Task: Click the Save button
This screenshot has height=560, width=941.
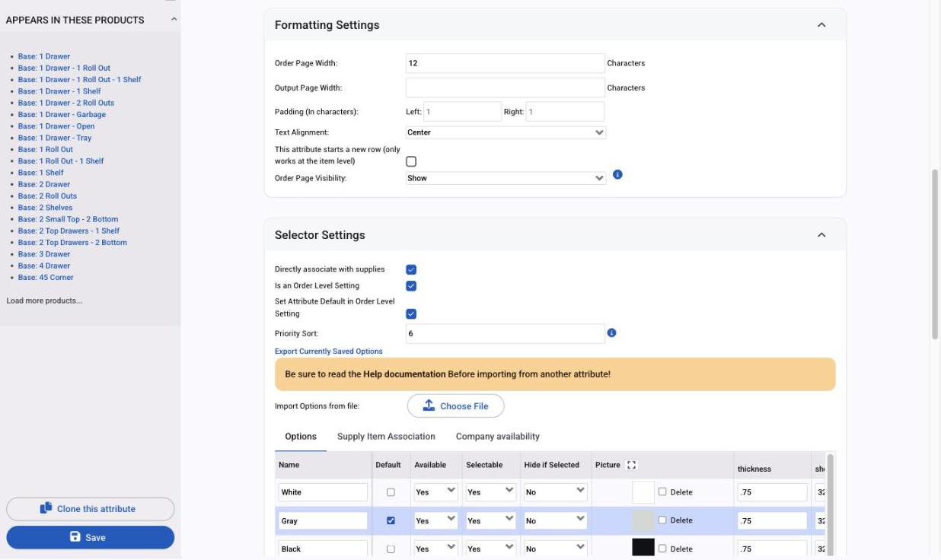Action: click(x=91, y=537)
